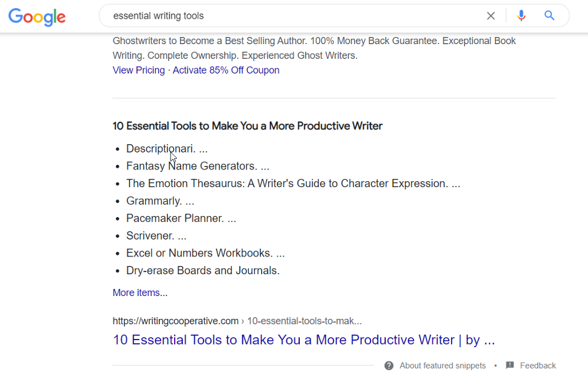
Task: Open the Activate 85% Off Coupon link
Action: pyautogui.click(x=226, y=70)
